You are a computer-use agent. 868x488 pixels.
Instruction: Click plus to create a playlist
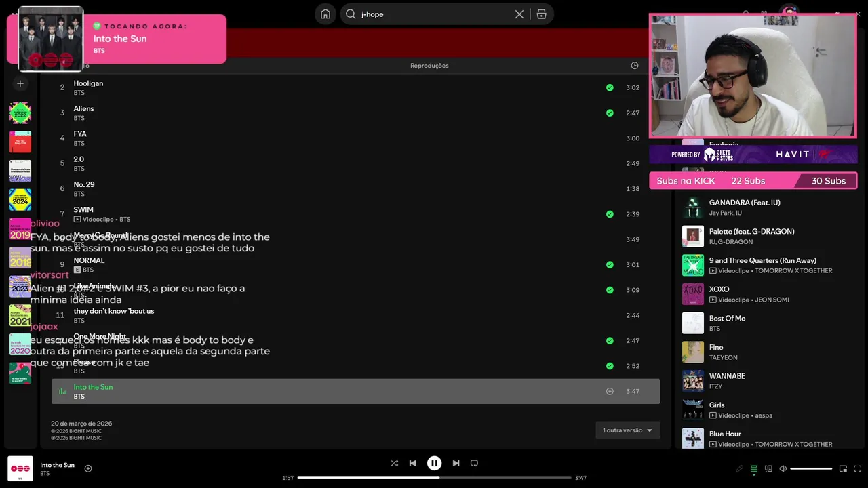click(20, 83)
